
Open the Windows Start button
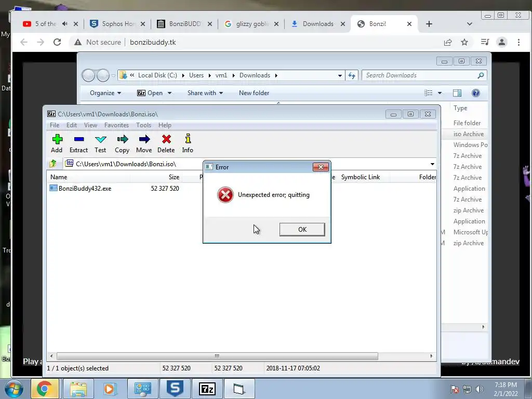[x=14, y=389]
